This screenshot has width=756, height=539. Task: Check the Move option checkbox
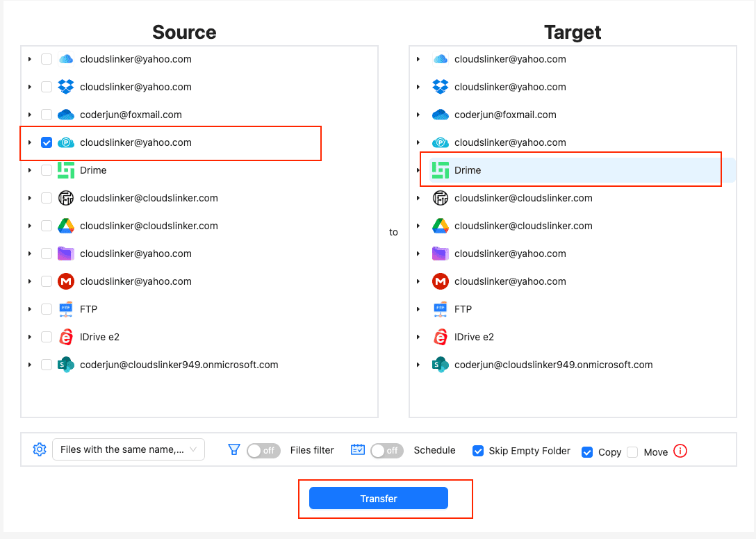pos(632,452)
